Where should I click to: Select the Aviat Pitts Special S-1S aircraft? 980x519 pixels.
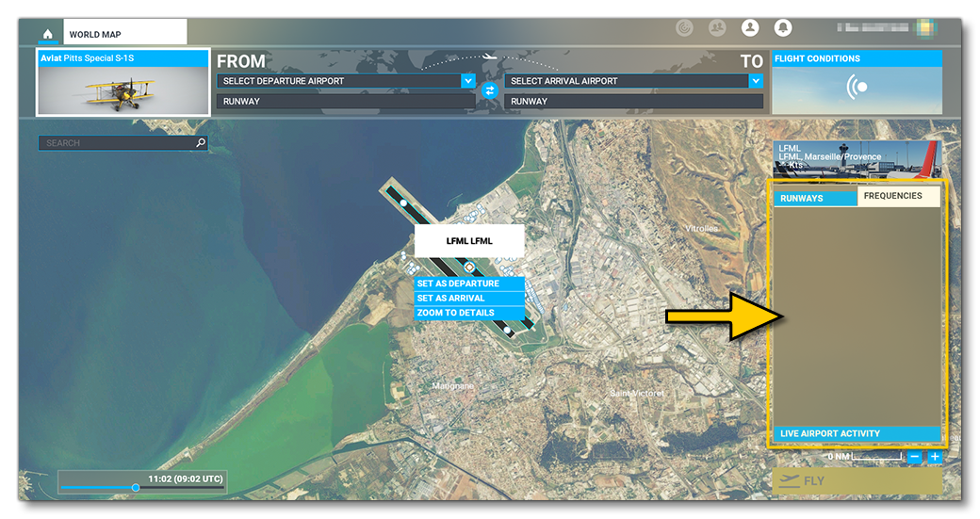coord(122,83)
